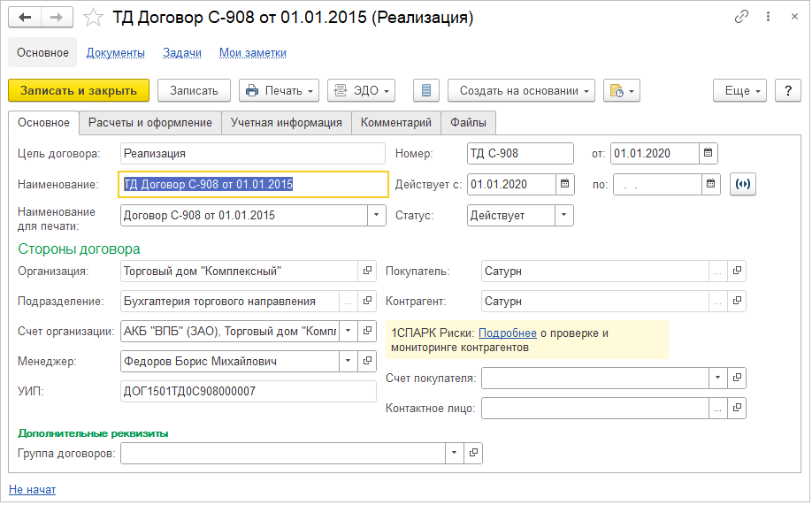The width and height of the screenshot is (812, 505).
Task: Expand the Менеджер dropdown list
Action: 348,361
